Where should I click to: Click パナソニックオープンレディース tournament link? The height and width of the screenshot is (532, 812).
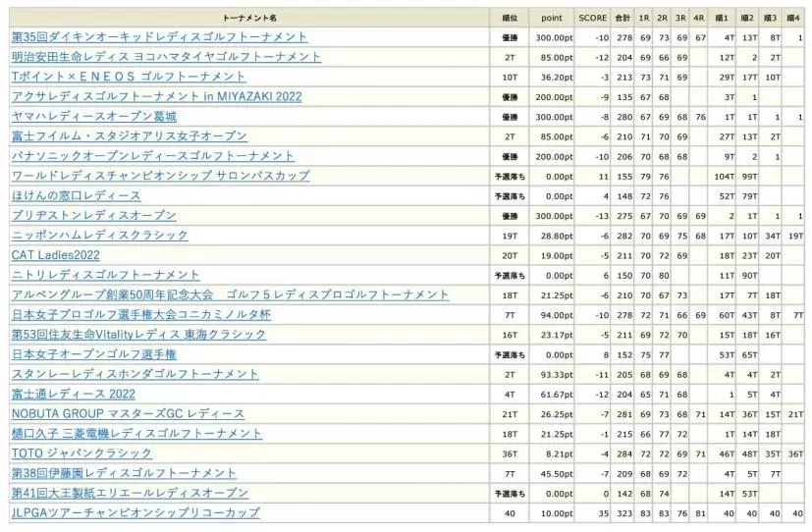[x=152, y=156]
